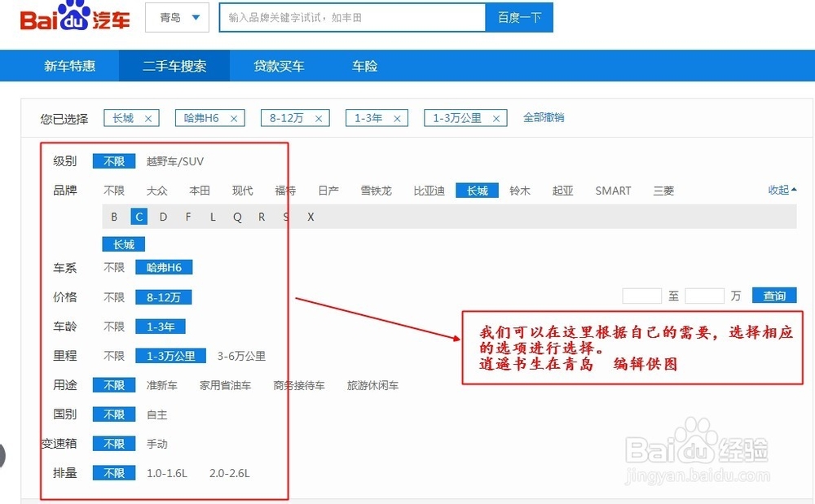
Task: Select the 1-3年 car age option
Action: pyautogui.click(x=160, y=327)
